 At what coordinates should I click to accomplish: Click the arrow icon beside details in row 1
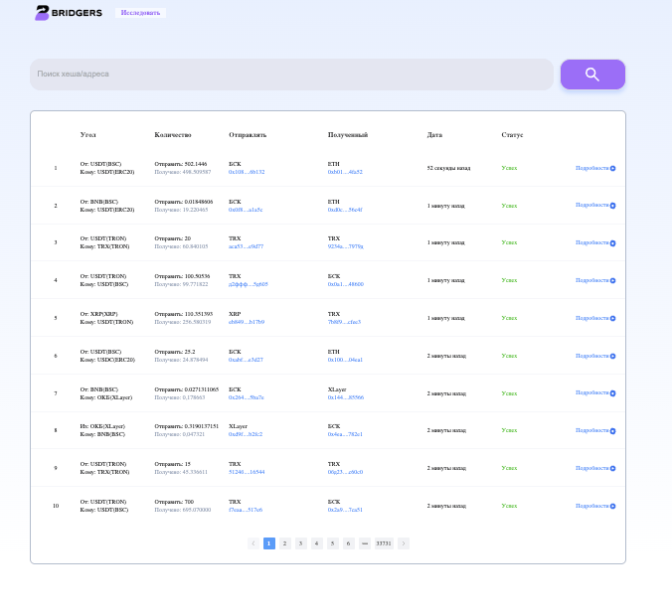click(612, 168)
